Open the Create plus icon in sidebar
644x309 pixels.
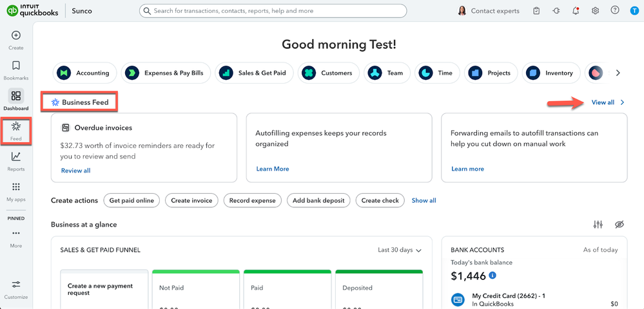coord(16,35)
